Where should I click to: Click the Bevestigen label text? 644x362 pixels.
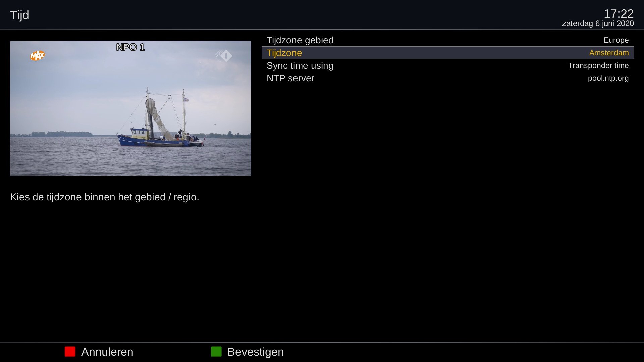tap(255, 352)
